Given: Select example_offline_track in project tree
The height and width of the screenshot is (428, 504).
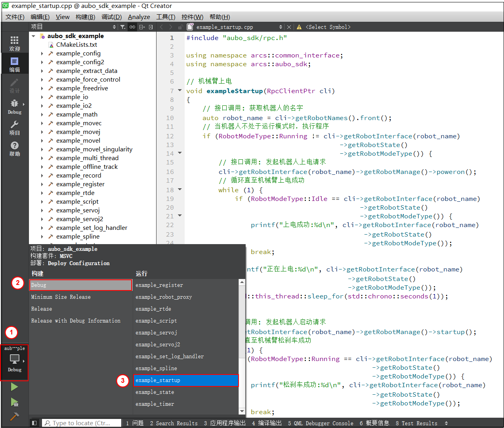Looking at the screenshot, I should (x=87, y=167).
